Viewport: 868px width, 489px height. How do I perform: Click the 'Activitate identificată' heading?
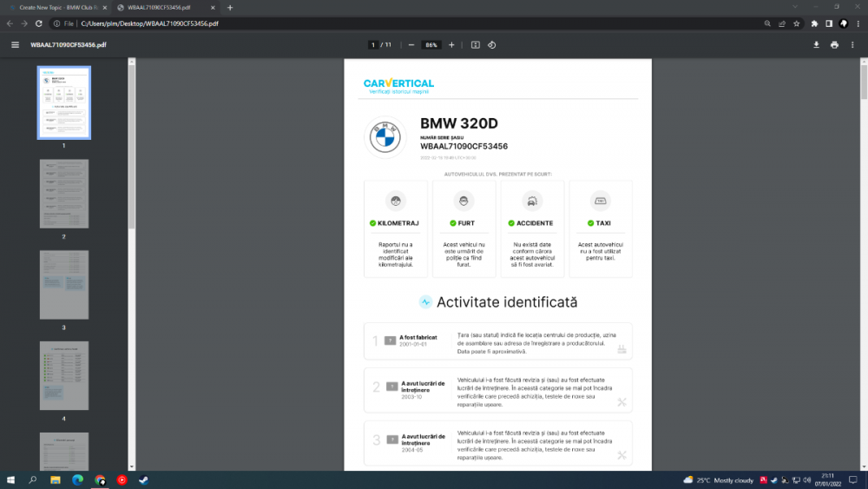click(507, 301)
